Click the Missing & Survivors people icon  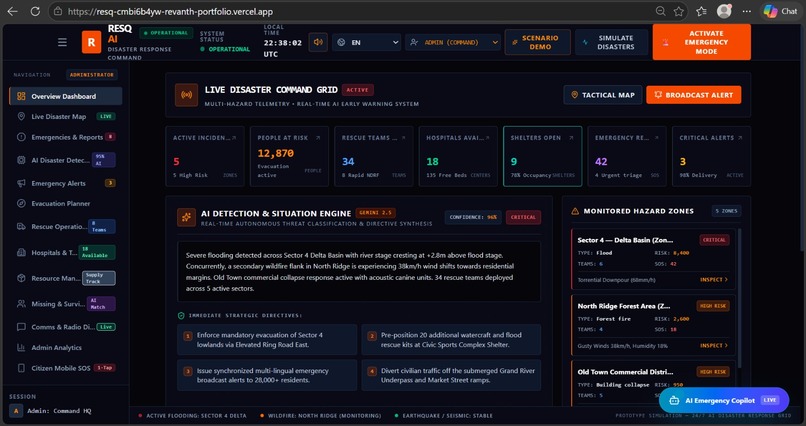pyautogui.click(x=21, y=304)
